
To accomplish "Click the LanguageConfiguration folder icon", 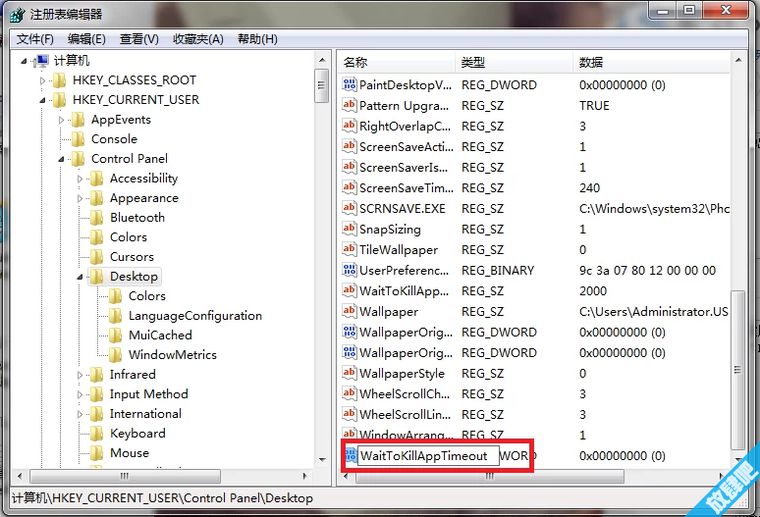I will pos(115,316).
